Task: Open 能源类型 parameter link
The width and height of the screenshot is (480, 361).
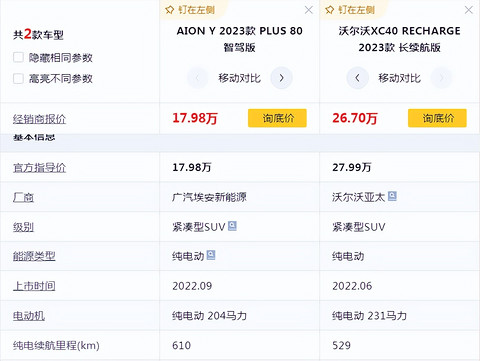Action: (34, 256)
